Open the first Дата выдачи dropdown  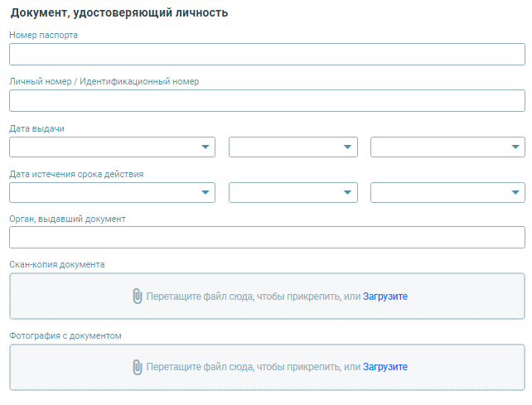[x=113, y=147]
